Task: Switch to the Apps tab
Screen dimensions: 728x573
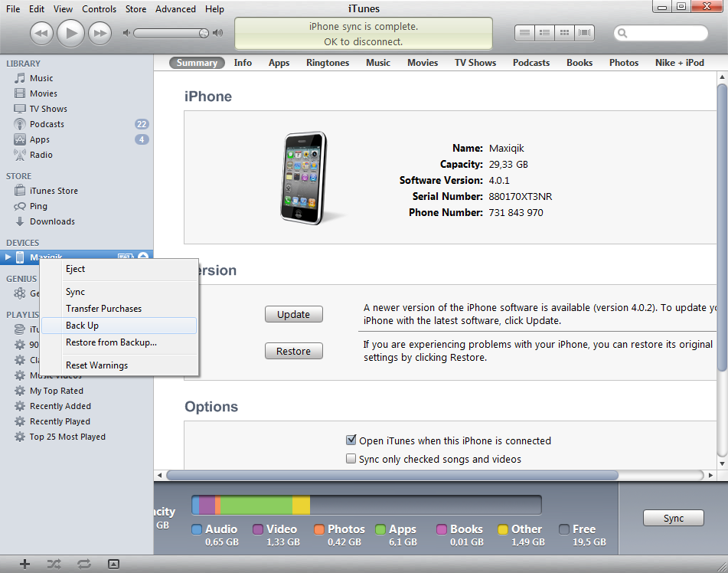Action: point(279,63)
